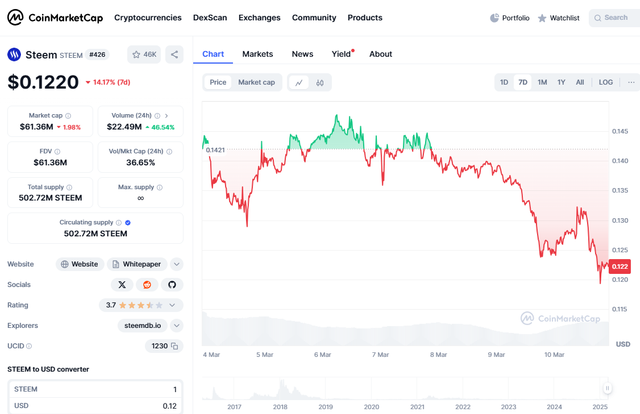Select the Chart tab
The image size is (640, 414).
(213, 54)
